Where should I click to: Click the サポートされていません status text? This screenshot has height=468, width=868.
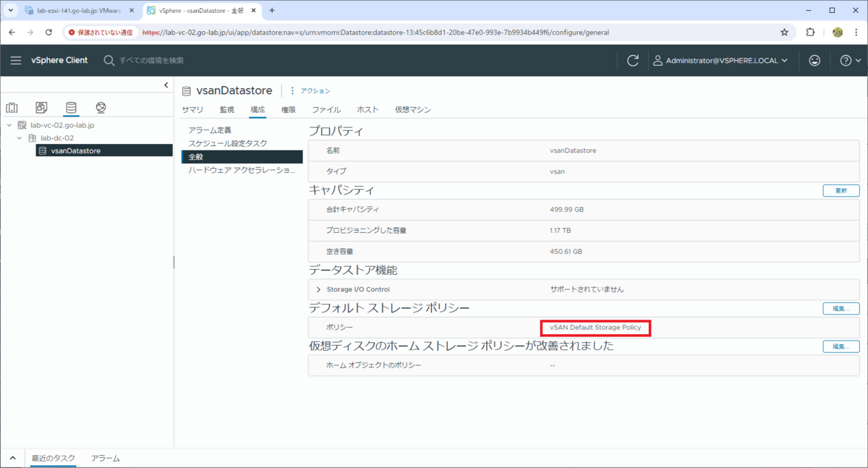point(587,289)
